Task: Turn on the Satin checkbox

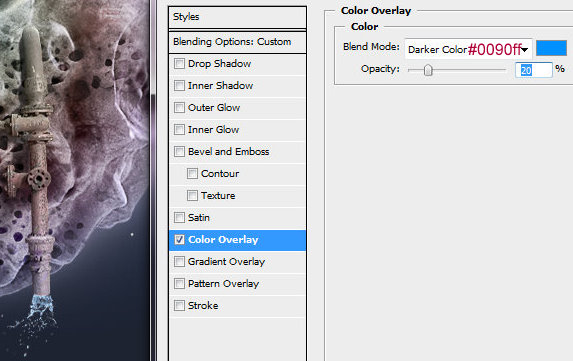Action: point(179,217)
